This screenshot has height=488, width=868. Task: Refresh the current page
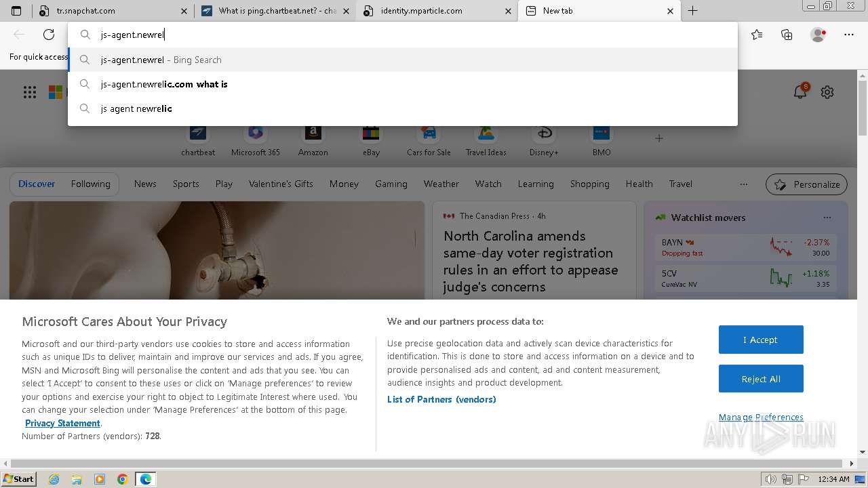(x=49, y=35)
